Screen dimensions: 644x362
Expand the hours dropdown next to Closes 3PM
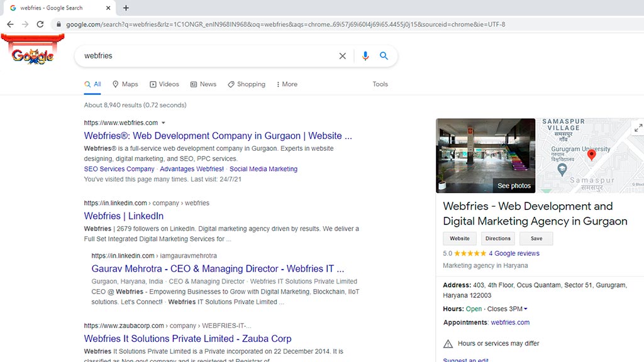526,309
